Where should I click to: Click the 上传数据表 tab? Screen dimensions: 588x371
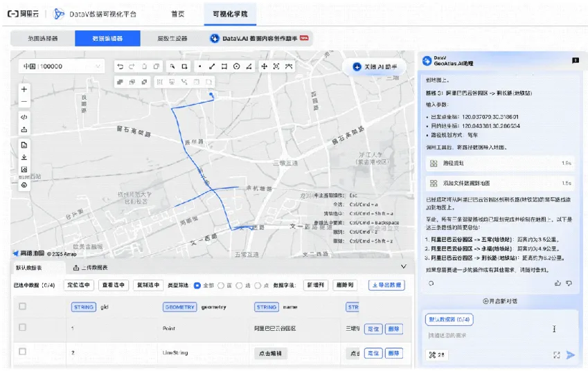pyautogui.click(x=90, y=268)
